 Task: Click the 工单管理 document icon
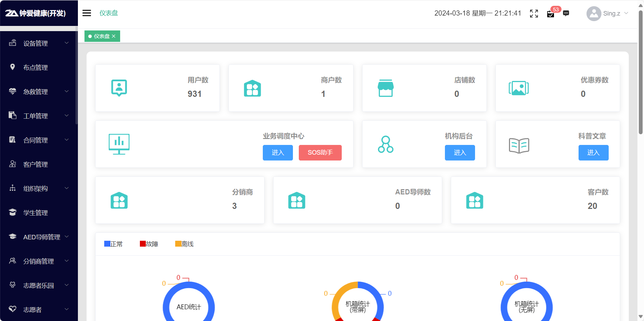coord(12,115)
